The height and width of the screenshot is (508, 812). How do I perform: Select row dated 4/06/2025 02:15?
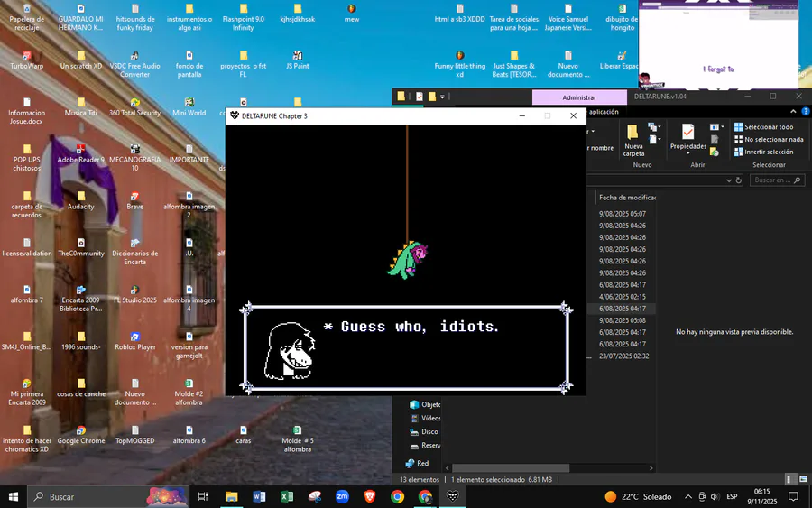[x=622, y=297]
